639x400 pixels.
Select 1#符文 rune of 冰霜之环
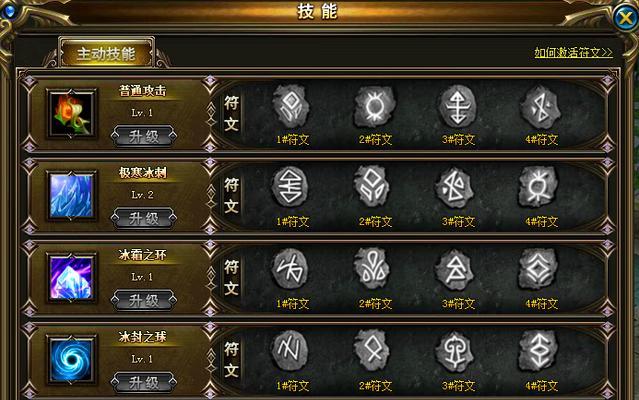[289, 269]
